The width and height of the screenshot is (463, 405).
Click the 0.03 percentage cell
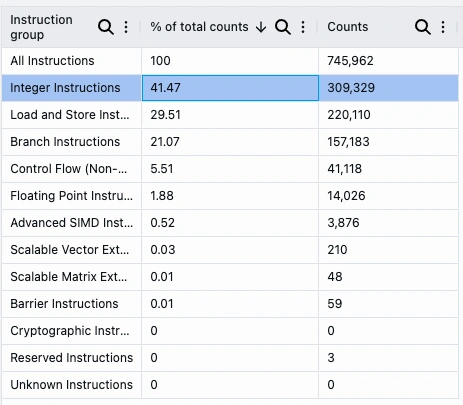(x=230, y=250)
